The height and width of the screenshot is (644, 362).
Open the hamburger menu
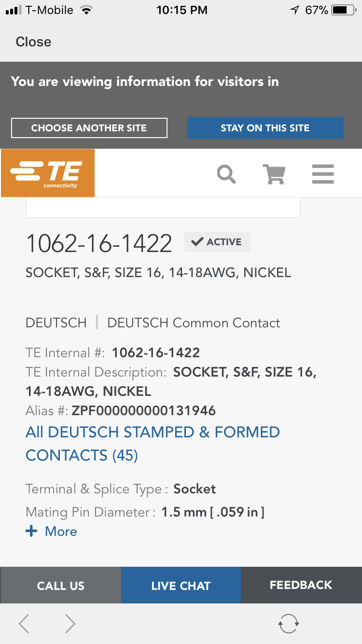(x=323, y=174)
